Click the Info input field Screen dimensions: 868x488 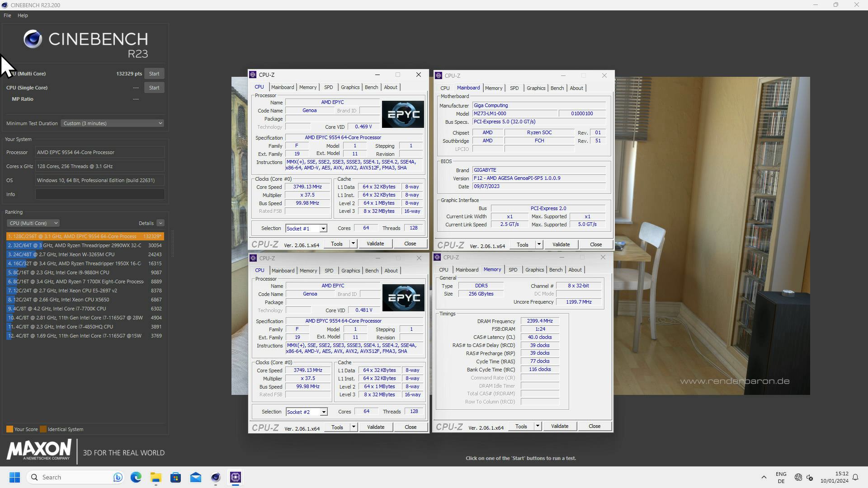100,194
